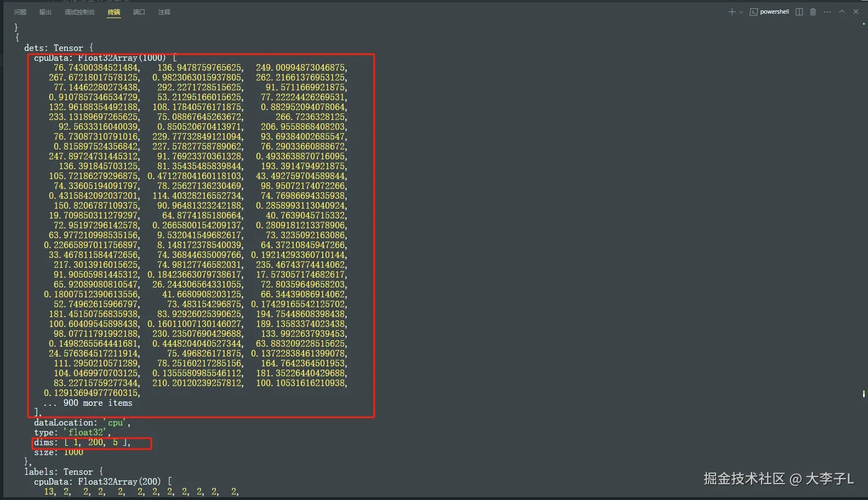This screenshot has width=868, height=500.
Task: Open the terminal launch profile dropdown arrow
Action: 741,12
